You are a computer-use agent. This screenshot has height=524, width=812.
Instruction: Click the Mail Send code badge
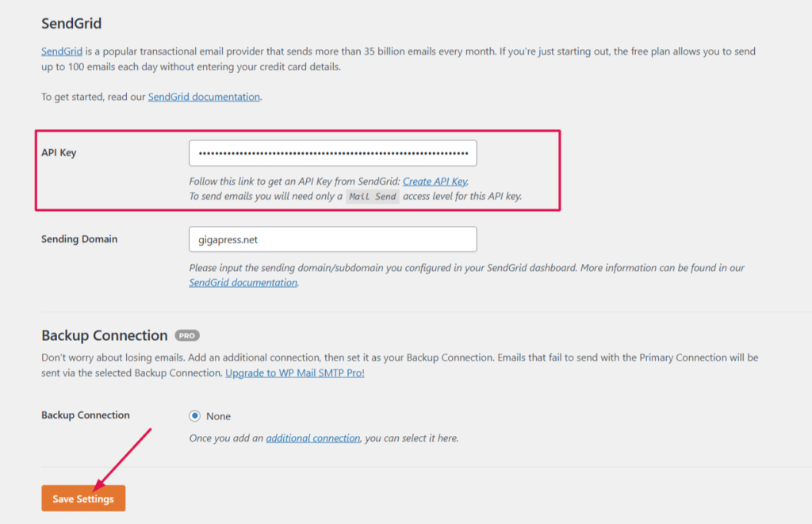point(373,197)
